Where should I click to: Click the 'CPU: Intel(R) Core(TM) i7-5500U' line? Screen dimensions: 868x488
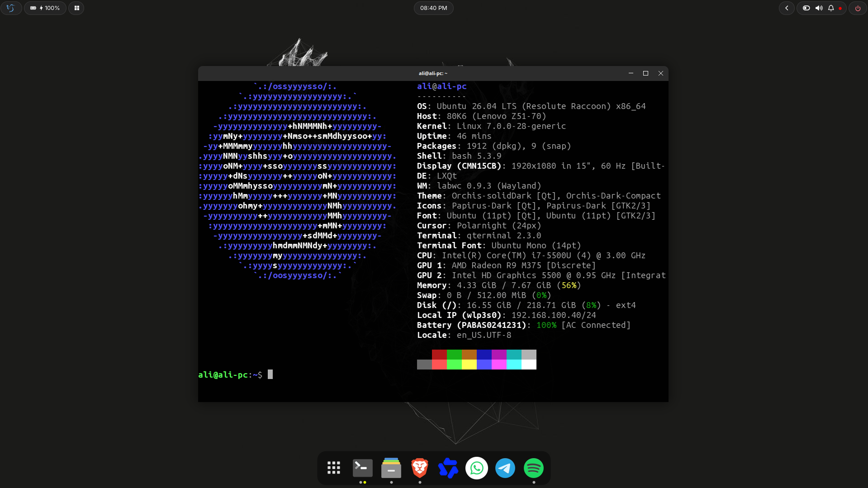coord(531,256)
